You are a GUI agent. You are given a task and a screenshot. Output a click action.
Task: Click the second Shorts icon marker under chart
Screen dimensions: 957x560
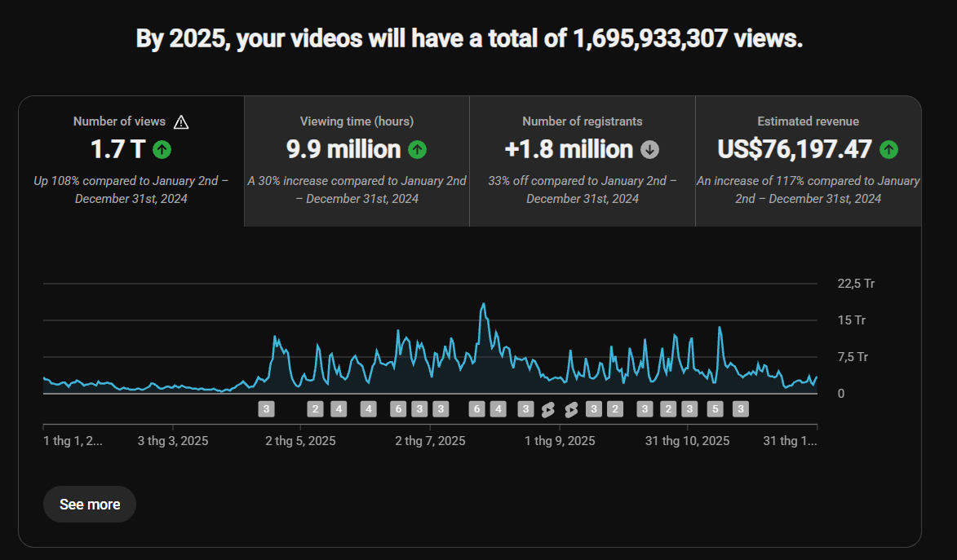(571, 410)
